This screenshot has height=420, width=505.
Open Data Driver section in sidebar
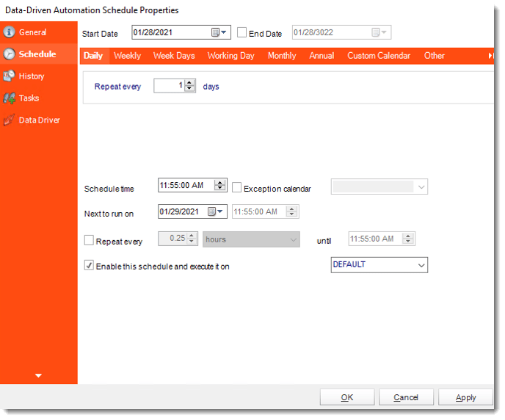point(40,120)
